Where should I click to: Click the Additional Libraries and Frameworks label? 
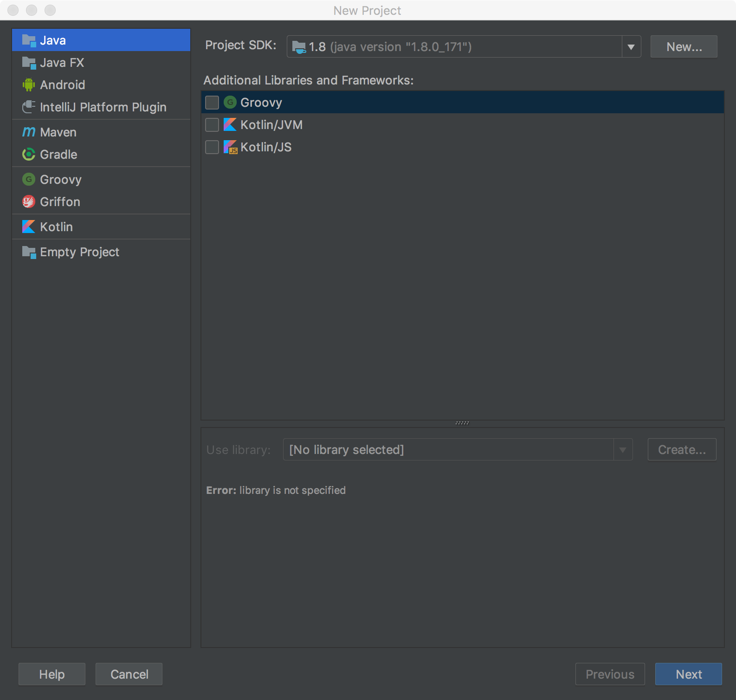point(309,80)
